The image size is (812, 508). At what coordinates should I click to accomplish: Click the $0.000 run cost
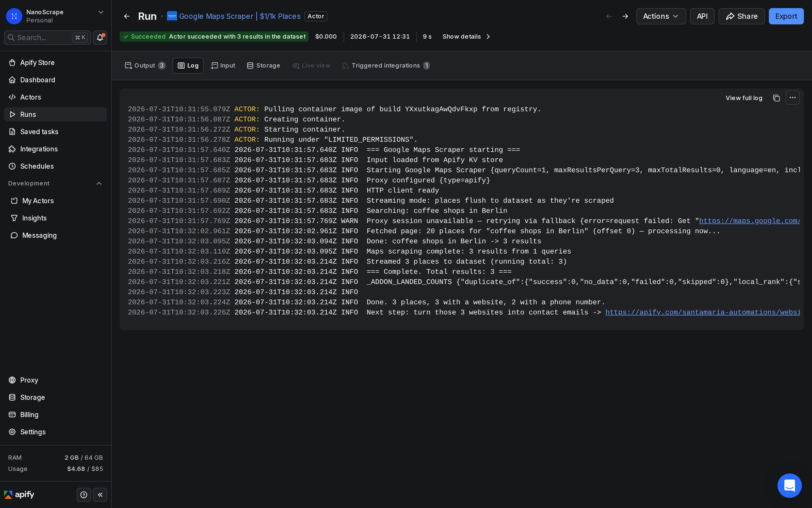pos(326,37)
